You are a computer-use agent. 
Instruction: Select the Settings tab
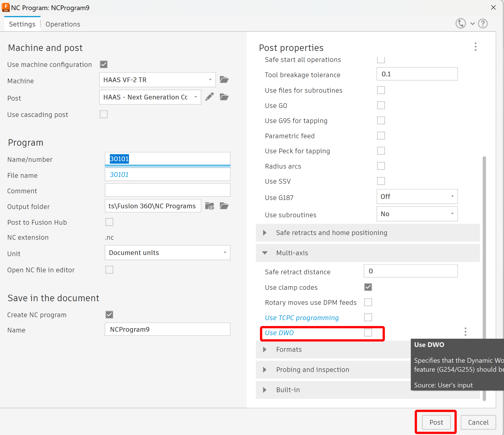tap(22, 24)
